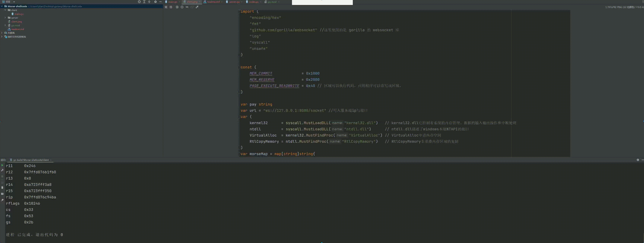Zoom in on the image viewer
Image resolution: width=644 pixels, height=243 pixels.
click(x=177, y=7)
